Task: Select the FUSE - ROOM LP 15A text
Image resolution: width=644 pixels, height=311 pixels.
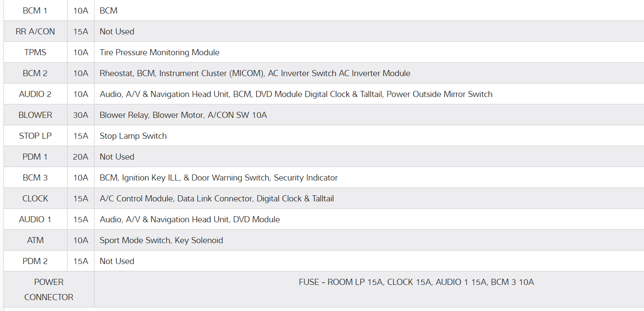Action: point(341,282)
